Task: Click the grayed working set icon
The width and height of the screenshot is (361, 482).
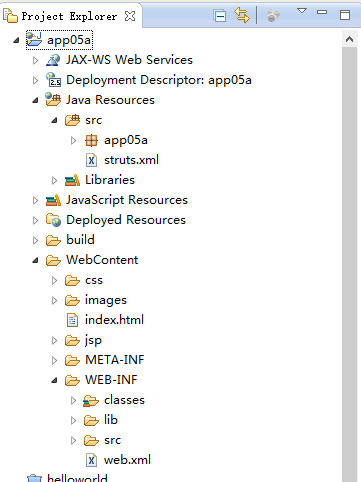Action: point(273,15)
